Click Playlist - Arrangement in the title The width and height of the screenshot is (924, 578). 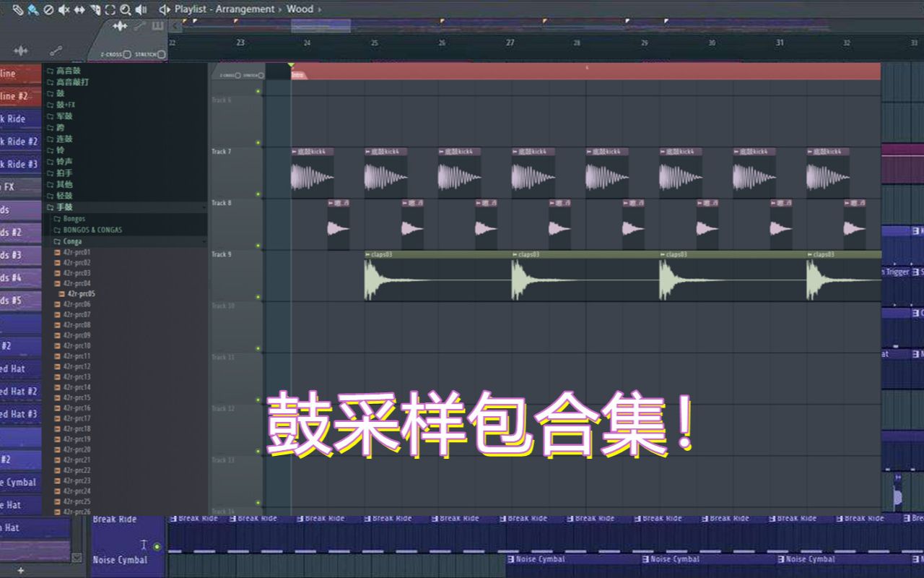pyautogui.click(x=225, y=9)
